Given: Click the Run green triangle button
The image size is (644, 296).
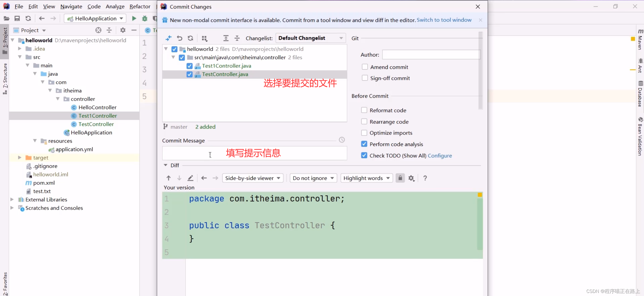Looking at the screenshot, I should [134, 18].
